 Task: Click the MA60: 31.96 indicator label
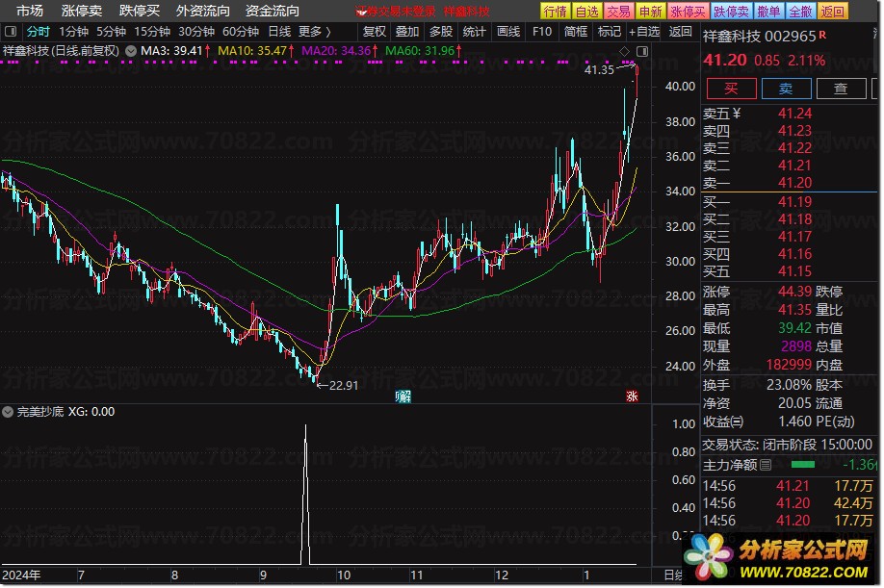point(423,51)
